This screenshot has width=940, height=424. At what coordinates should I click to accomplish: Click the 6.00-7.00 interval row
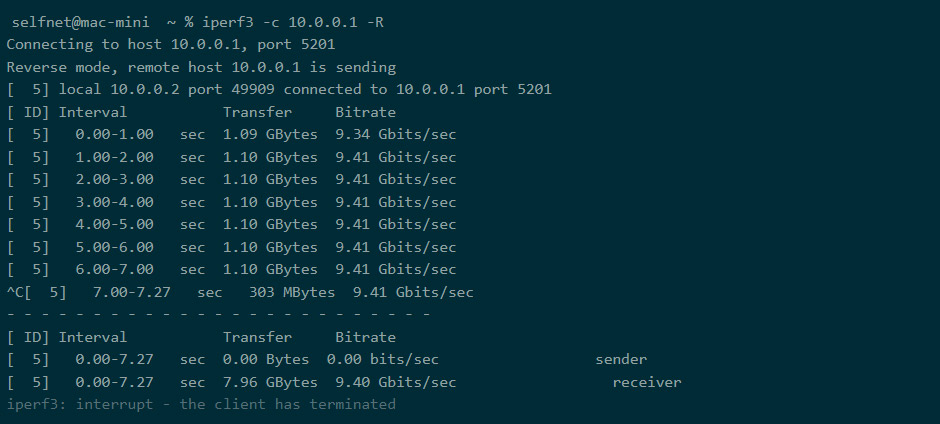(x=231, y=269)
